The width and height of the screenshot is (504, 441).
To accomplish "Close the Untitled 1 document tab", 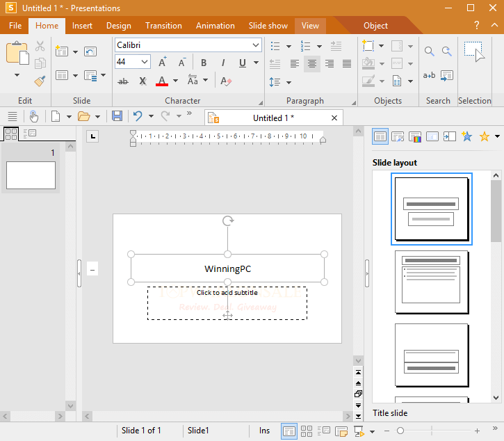I will tap(334, 118).
